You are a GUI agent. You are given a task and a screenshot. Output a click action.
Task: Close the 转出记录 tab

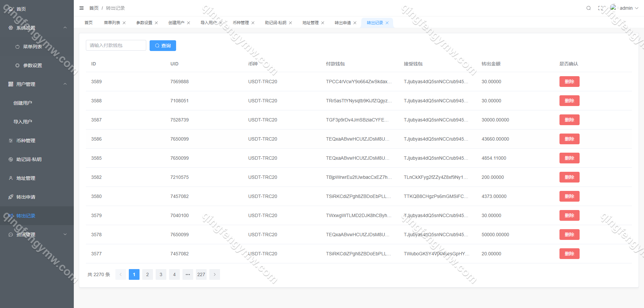(x=387, y=23)
